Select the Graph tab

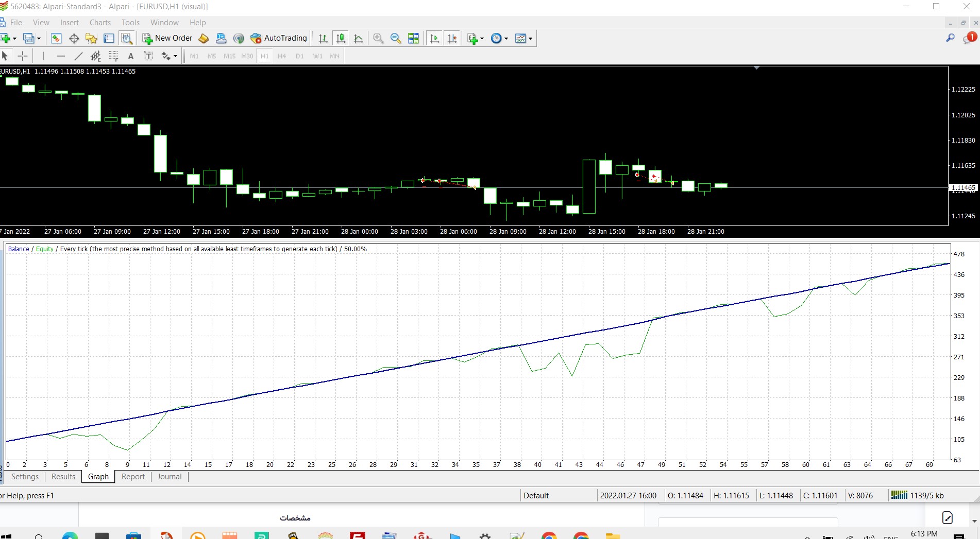(98, 477)
